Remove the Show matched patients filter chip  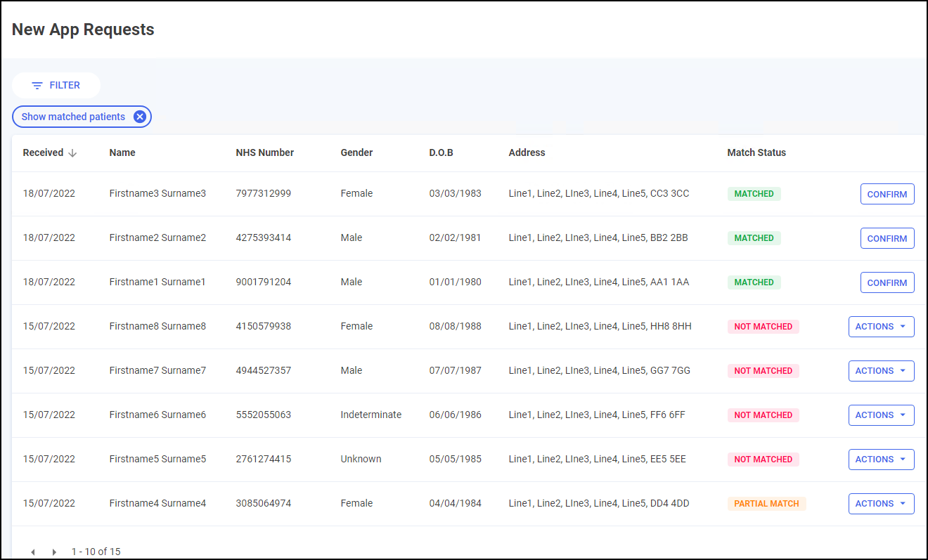click(140, 117)
